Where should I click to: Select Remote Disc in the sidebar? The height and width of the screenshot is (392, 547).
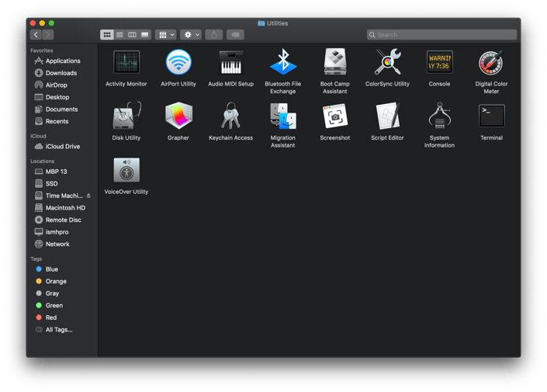[62, 220]
